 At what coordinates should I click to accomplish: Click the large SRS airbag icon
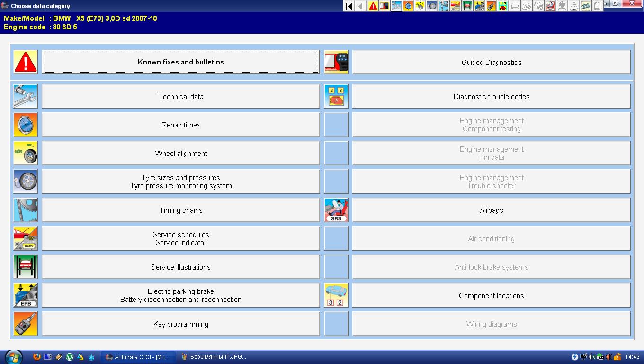(336, 210)
